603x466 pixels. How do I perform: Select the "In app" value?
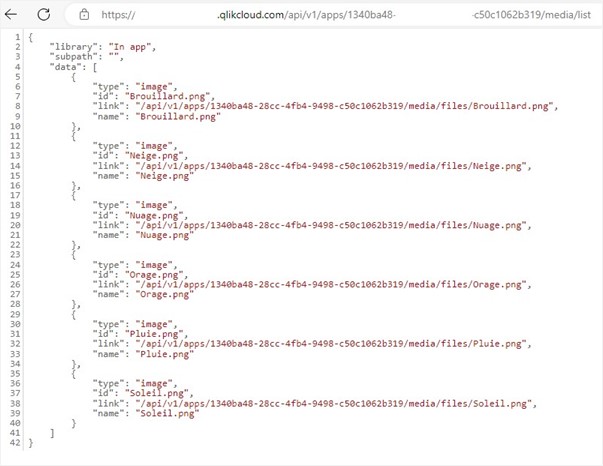pos(130,47)
